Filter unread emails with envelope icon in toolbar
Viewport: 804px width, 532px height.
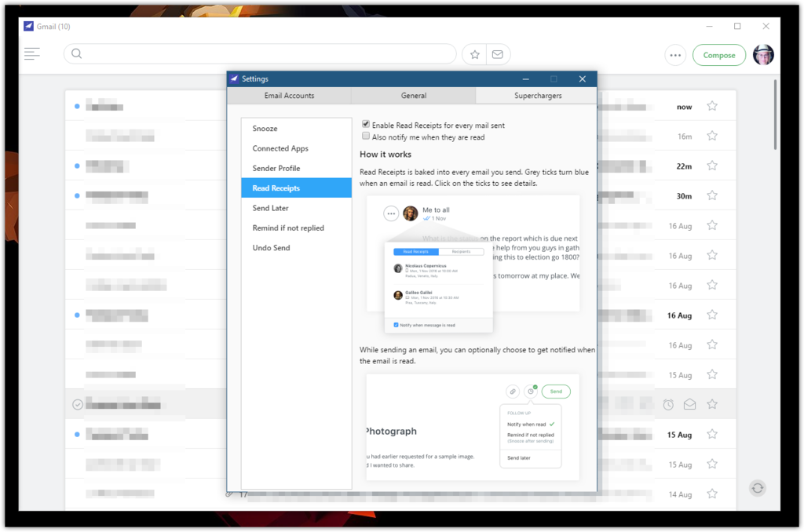point(497,54)
